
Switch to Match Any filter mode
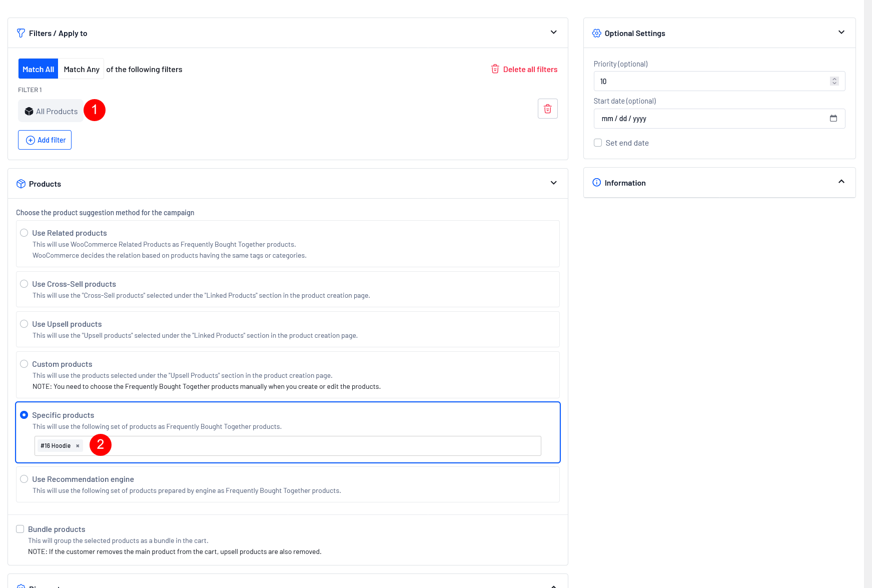pos(82,69)
